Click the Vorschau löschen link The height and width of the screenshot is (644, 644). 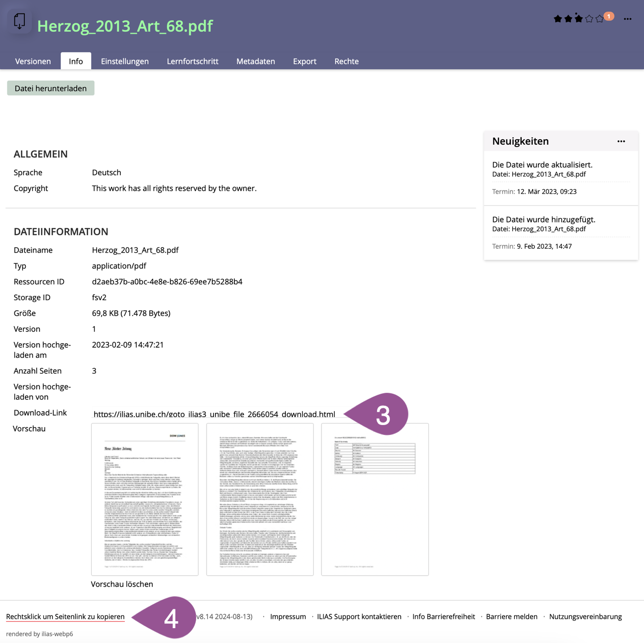(x=122, y=584)
